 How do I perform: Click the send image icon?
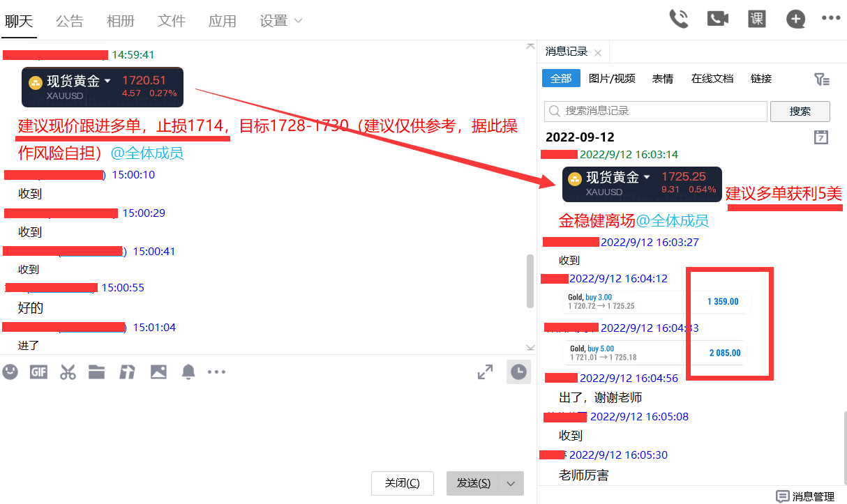tap(158, 372)
